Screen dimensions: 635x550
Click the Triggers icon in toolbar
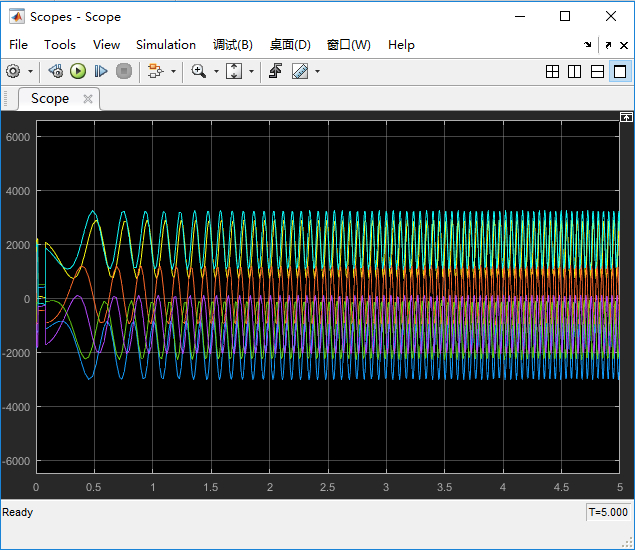click(275, 71)
